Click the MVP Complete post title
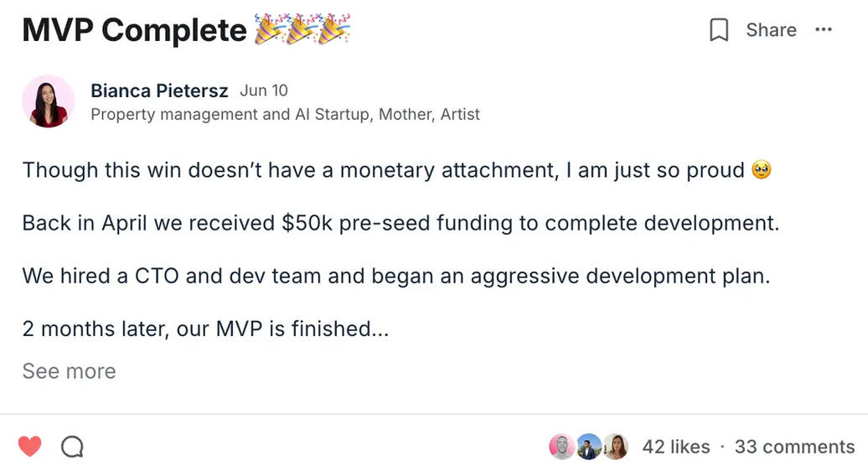 [134, 30]
